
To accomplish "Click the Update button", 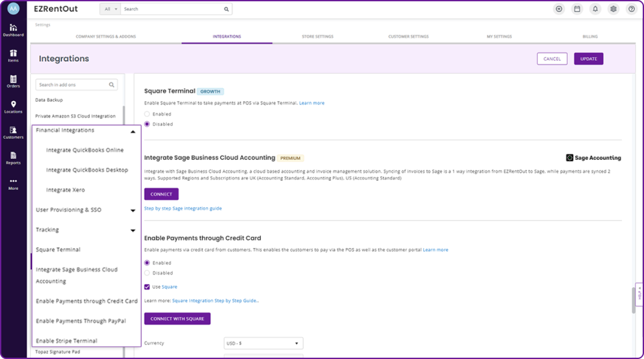I will tap(589, 59).
